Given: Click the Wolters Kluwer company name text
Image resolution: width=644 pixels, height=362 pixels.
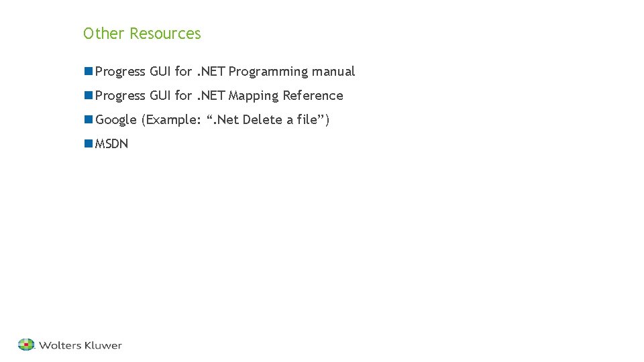Looking at the screenshot, I should click(80, 345).
